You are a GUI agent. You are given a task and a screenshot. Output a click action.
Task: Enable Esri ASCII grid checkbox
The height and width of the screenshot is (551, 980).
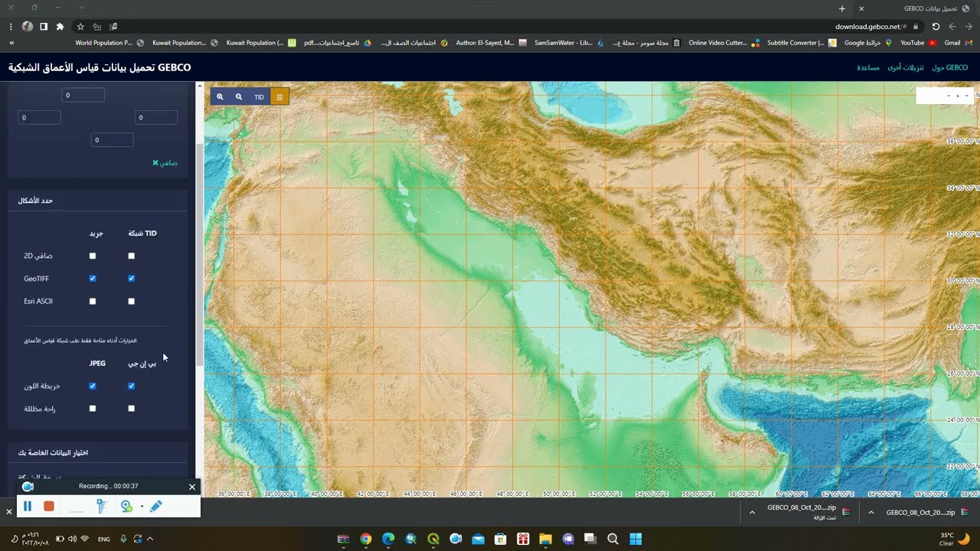93,302
